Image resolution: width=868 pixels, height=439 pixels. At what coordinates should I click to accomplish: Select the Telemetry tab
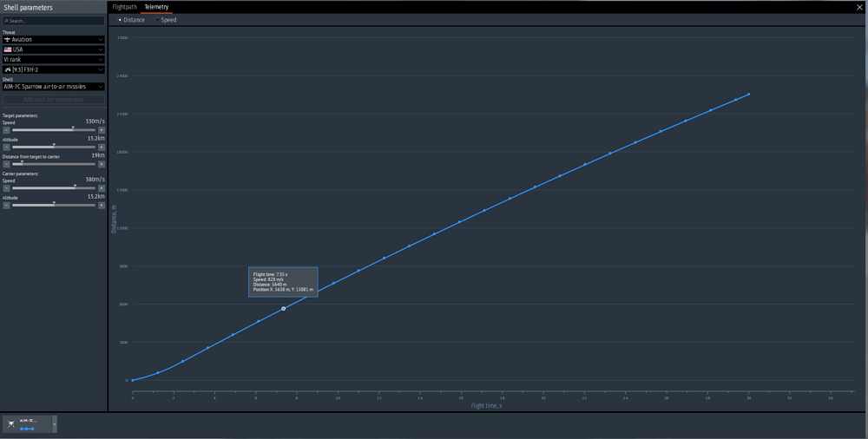coord(156,7)
